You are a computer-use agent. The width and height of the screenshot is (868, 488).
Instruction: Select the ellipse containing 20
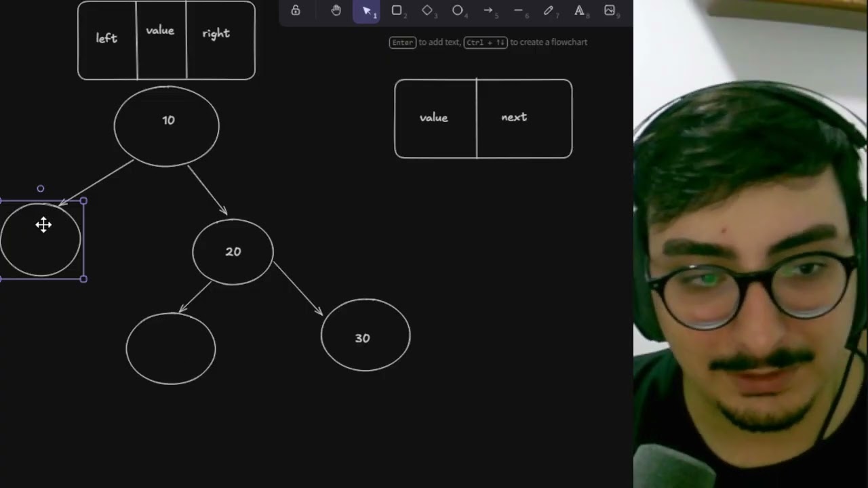pyautogui.click(x=233, y=251)
